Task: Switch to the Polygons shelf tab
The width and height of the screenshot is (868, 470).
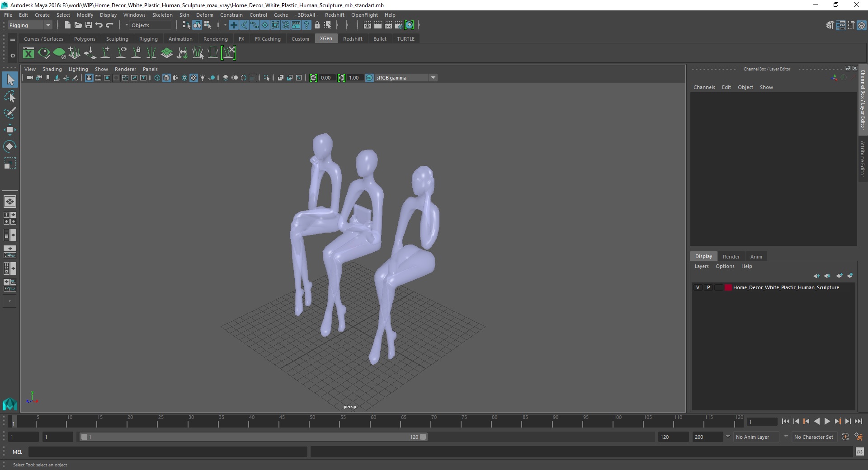Action: coord(85,39)
